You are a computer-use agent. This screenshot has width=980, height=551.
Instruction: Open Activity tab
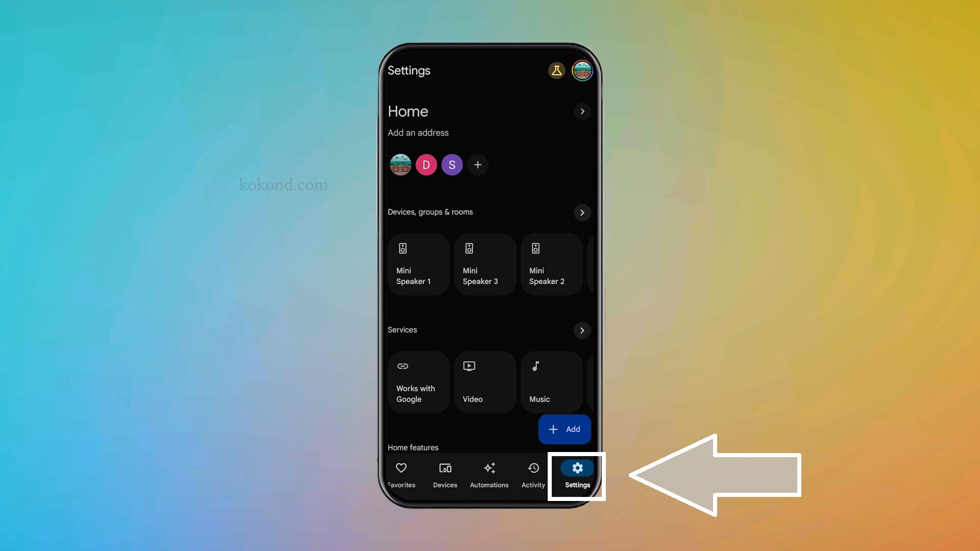point(533,474)
